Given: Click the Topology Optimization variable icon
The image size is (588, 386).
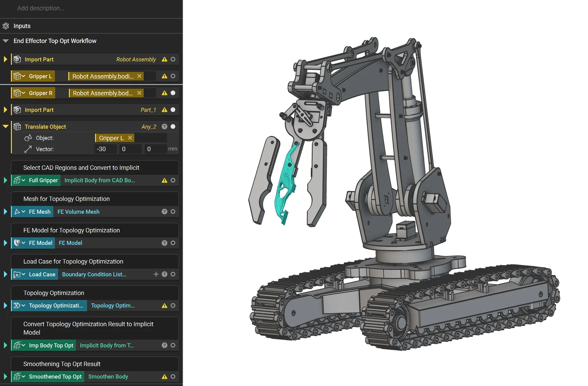Looking at the screenshot, I should coord(17,306).
